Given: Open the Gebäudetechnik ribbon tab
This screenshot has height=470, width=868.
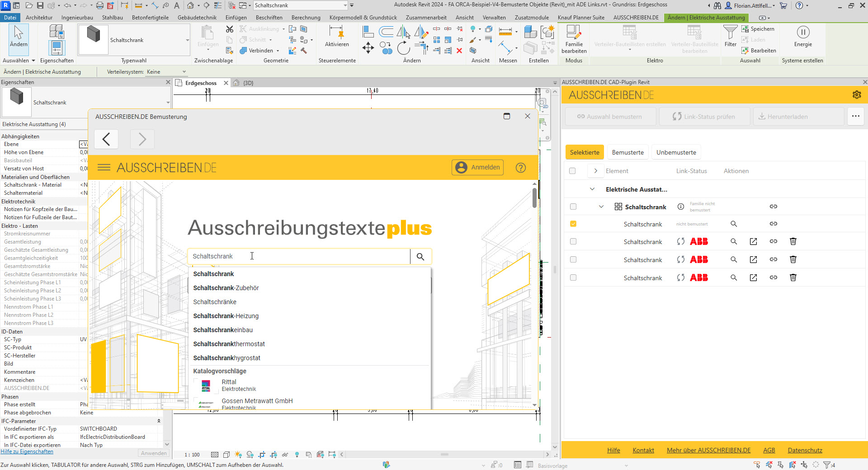Looking at the screenshot, I should [x=197, y=18].
